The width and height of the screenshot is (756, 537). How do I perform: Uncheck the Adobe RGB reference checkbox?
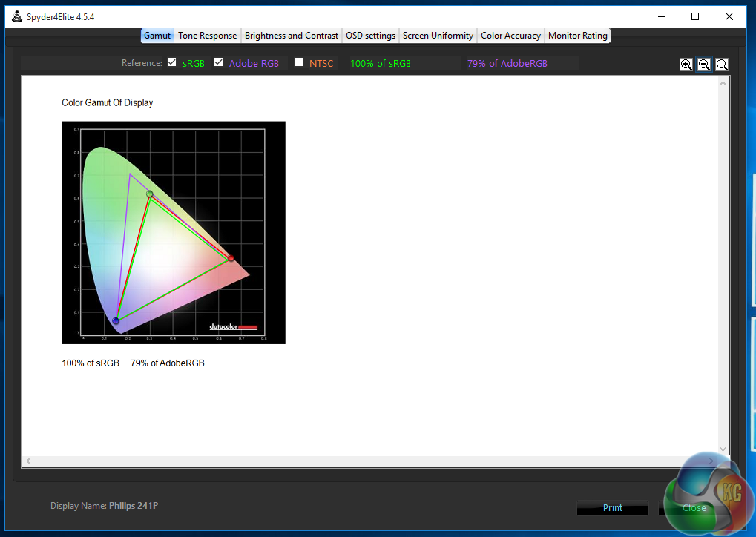tap(218, 62)
